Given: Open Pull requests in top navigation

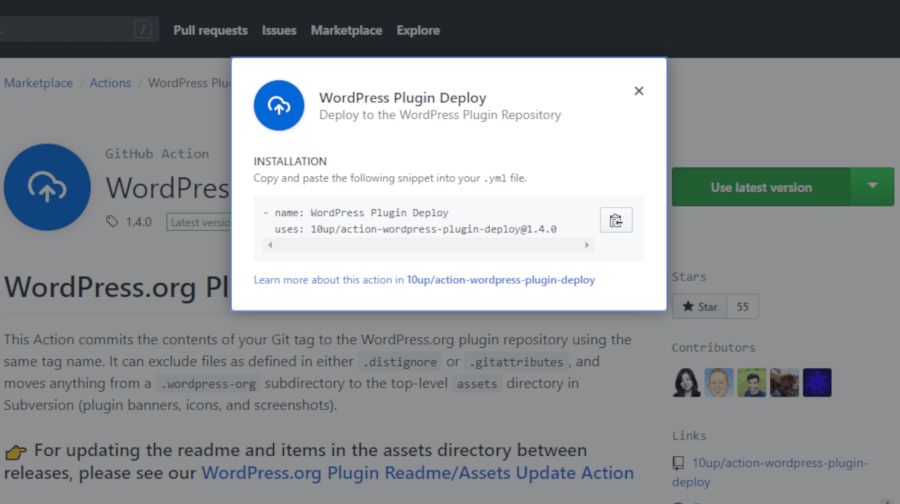Looking at the screenshot, I should (210, 31).
